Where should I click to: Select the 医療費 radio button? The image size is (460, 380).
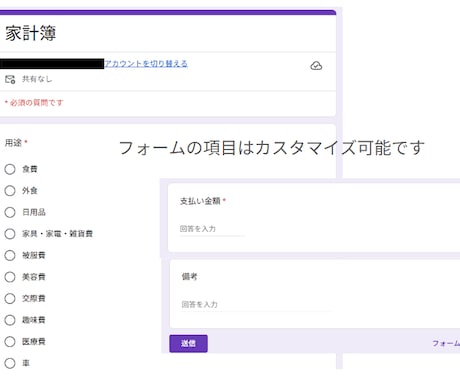(10, 341)
